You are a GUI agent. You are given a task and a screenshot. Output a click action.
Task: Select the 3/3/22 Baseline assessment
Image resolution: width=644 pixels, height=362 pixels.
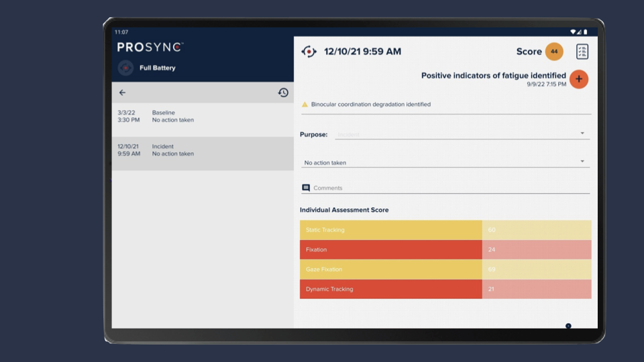click(x=203, y=119)
